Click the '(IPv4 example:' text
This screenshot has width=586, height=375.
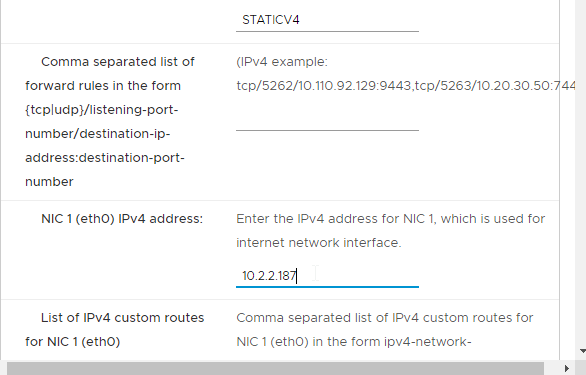[282, 62]
